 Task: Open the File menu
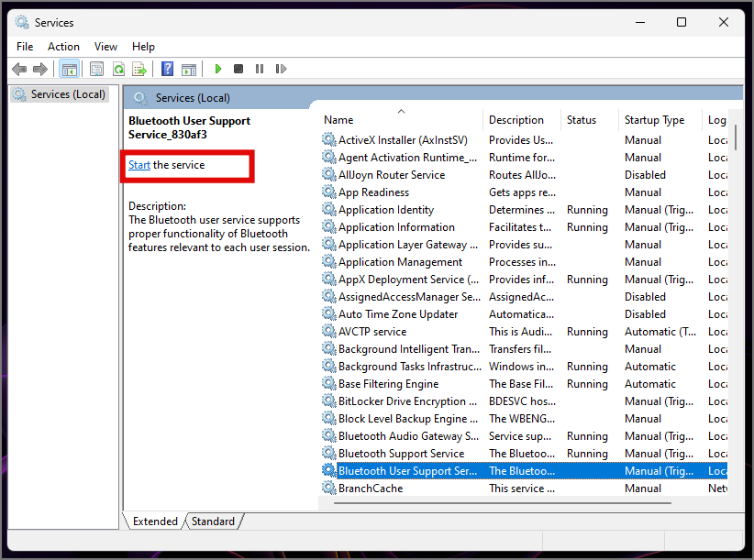25,47
